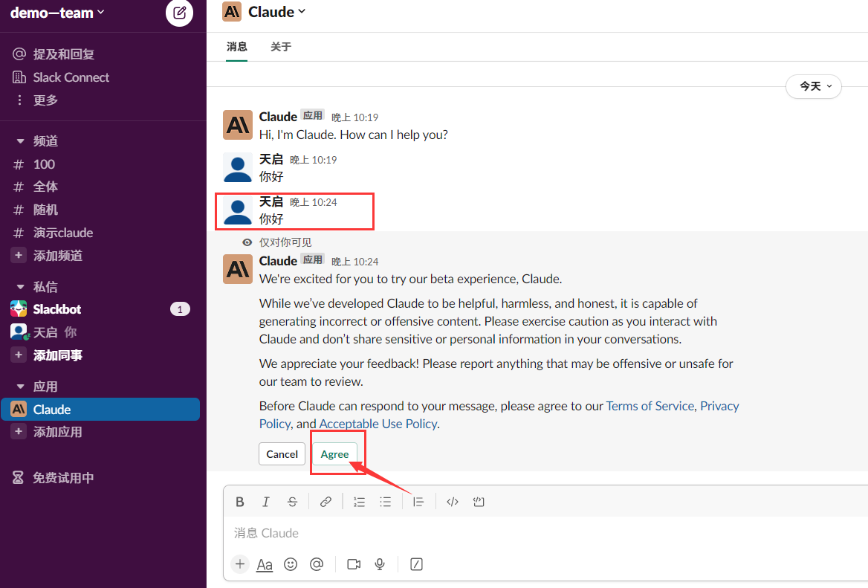
Task: Open the Claude header dropdown
Action: click(276, 12)
